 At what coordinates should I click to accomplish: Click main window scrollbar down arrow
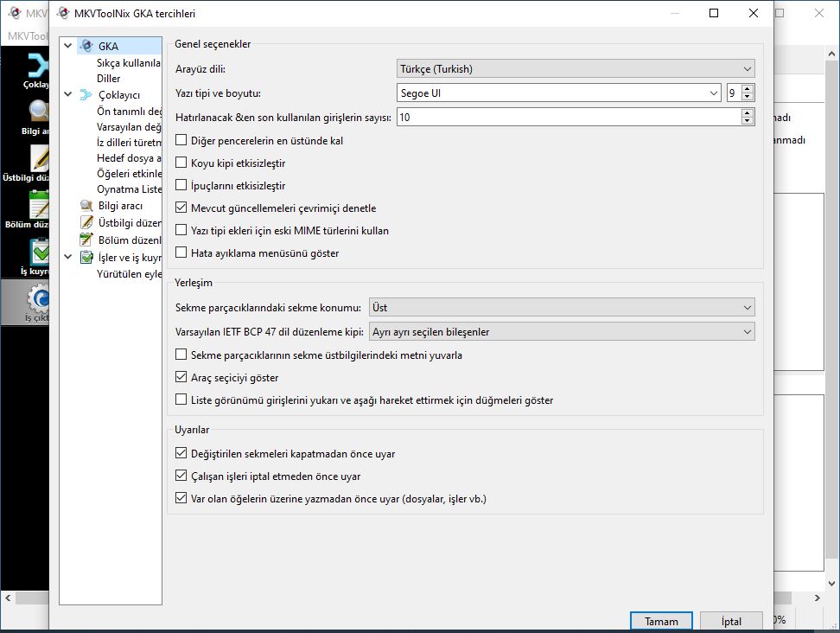[831, 583]
